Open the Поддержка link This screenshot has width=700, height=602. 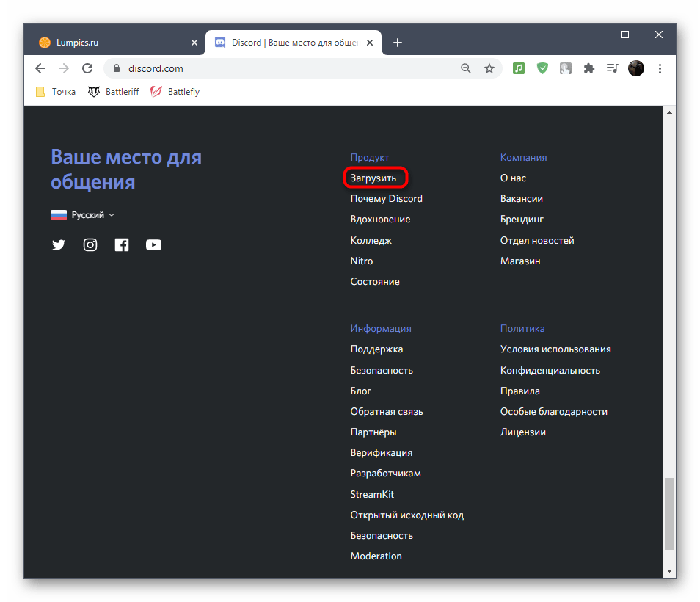point(376,349)
